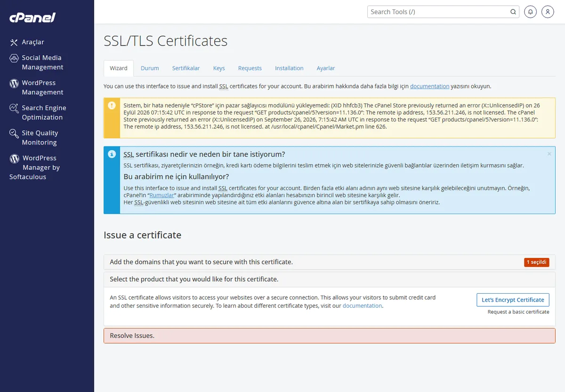The image size is (565, 392).
Task: Click heading SSL sertifikası nedir ve neden
Action: pos(204,154)
